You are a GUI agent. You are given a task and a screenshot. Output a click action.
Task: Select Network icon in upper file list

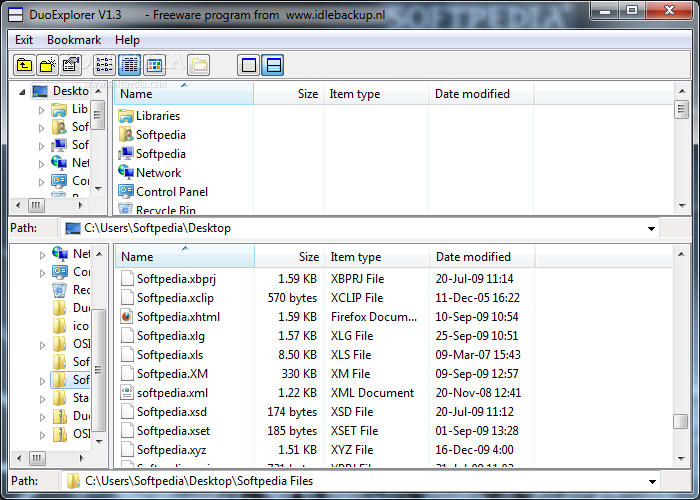click(x=126, y=172)
